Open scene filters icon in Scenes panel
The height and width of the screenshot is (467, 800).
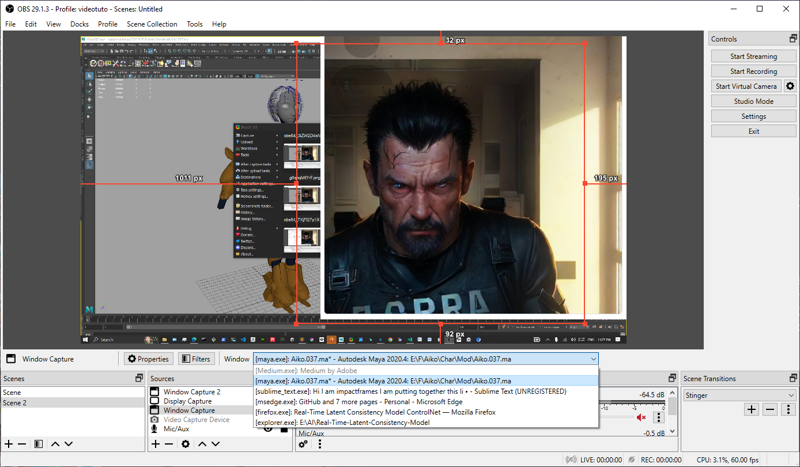point(38,444)
